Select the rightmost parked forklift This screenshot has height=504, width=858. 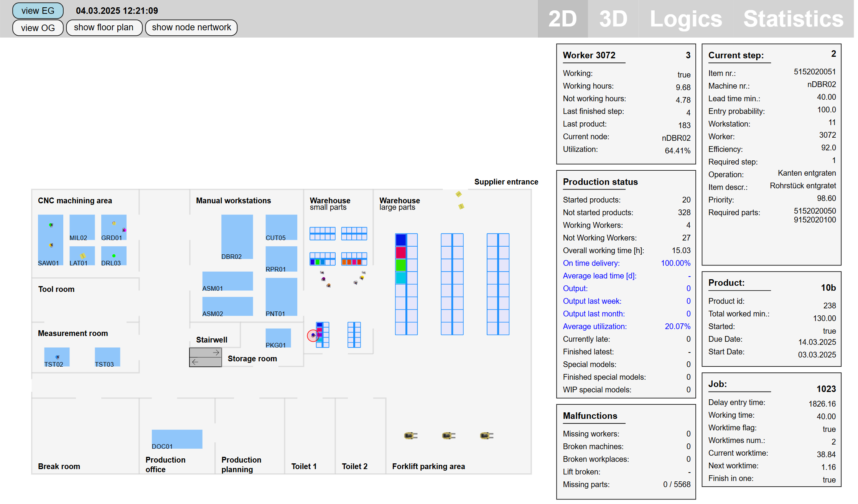point(486,436)
